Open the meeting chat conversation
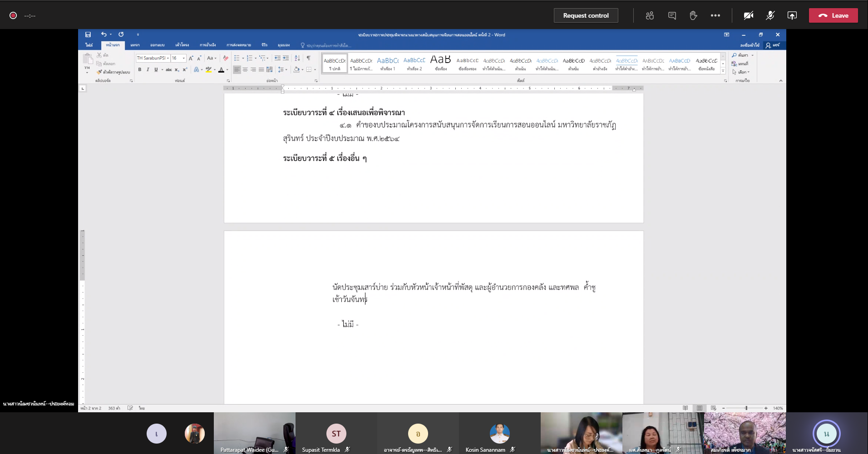Image resolution: width=868 pixels, height=454 pixels. (672, 15)
